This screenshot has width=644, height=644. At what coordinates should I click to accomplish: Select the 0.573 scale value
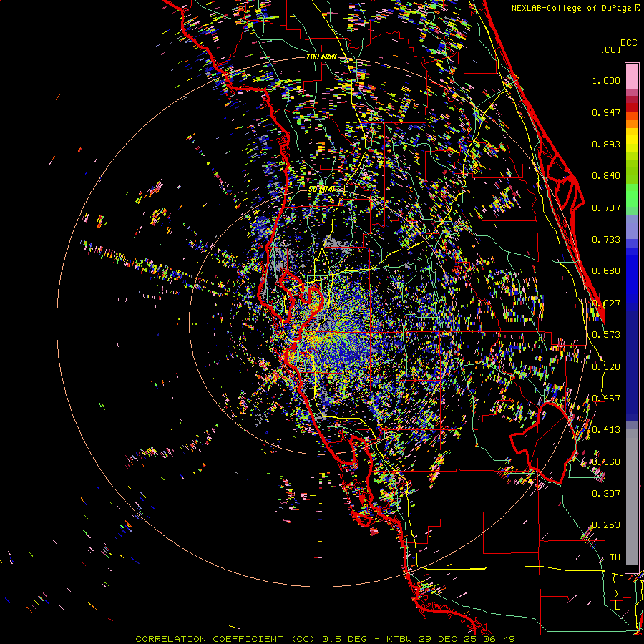(606, 335)
